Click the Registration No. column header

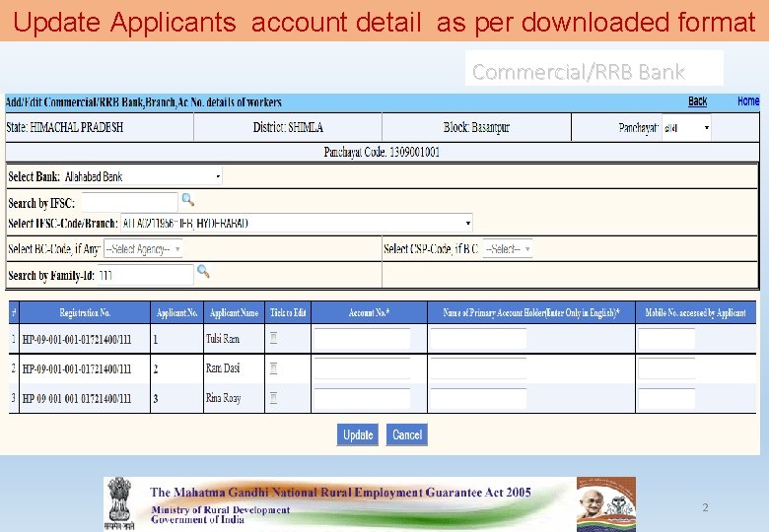pyautogui.click(x=85, y=312)
